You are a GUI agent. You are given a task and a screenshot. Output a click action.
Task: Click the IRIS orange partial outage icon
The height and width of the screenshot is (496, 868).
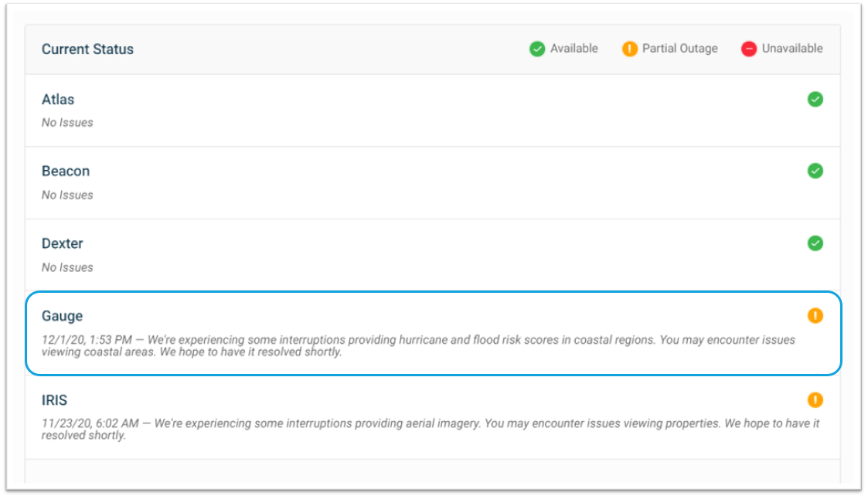(x=815, y=400)
